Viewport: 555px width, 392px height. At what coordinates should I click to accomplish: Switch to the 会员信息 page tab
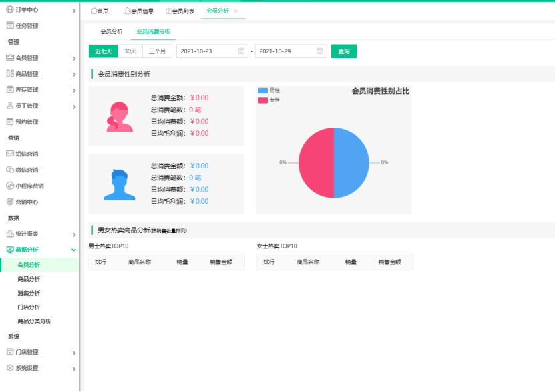click(x=139, y=11)
